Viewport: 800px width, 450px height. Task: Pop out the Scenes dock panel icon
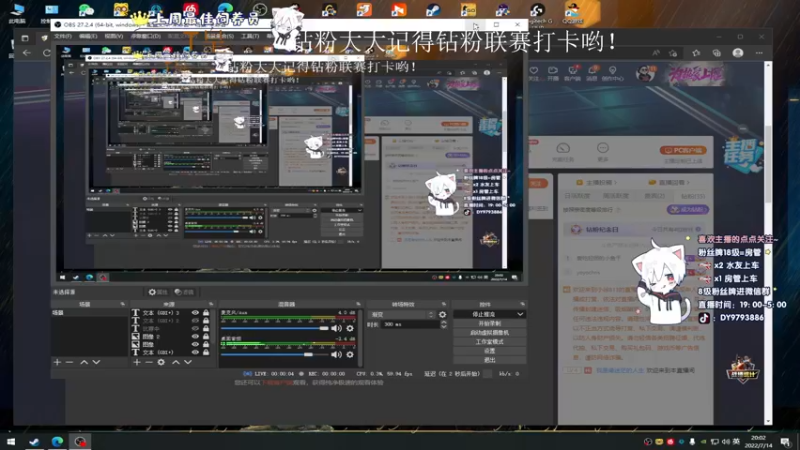[122, 304]
